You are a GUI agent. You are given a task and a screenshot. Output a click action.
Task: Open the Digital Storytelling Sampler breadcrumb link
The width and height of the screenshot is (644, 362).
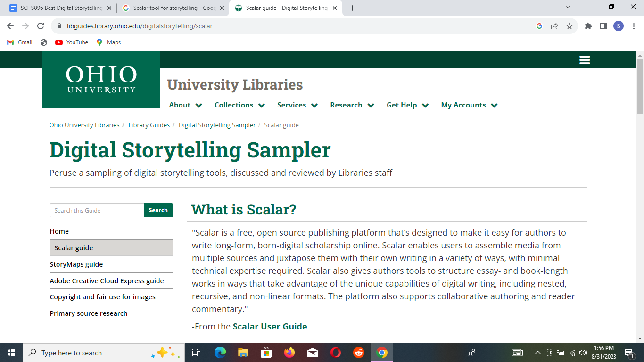217,125
